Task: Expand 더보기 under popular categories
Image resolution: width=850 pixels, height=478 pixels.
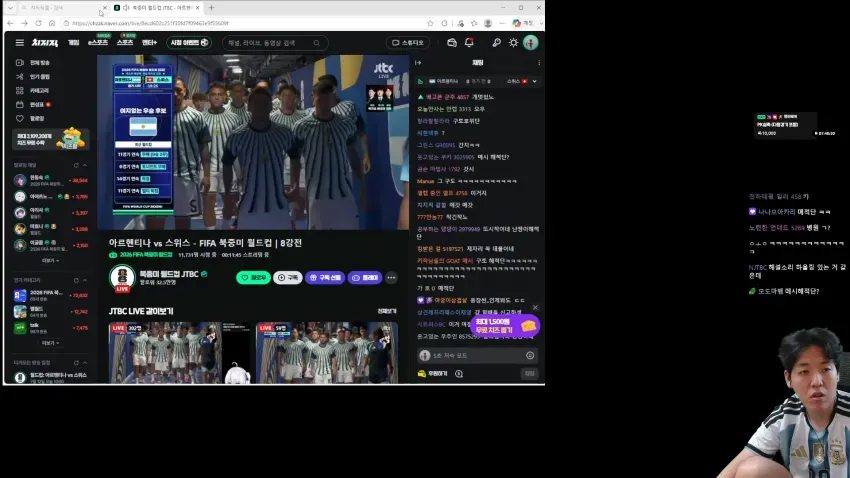Action: pyautogui.click(x=50, y=343)
